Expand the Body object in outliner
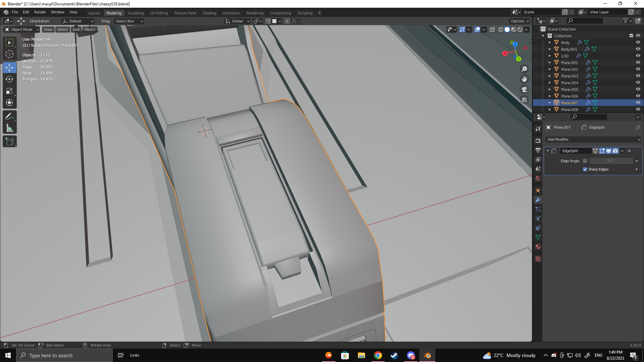 tap(549, 43)
